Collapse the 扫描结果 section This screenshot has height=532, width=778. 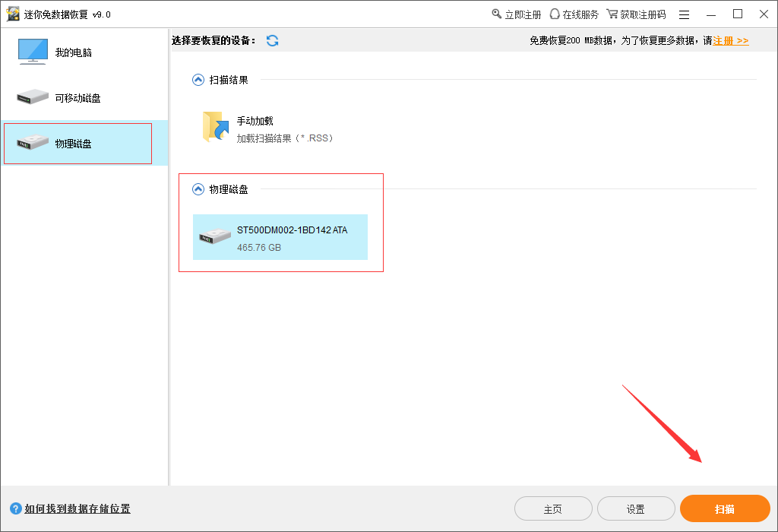pyautogui.click(x=198, y=80)
